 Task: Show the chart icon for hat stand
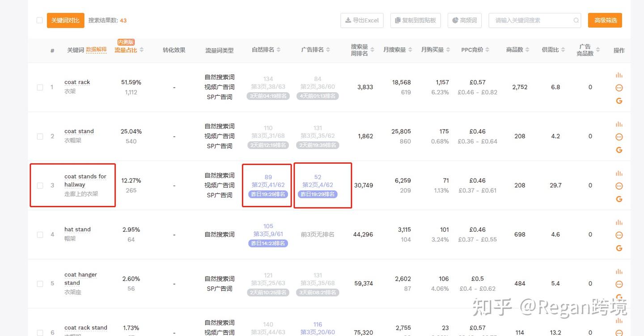coord(619,223)
